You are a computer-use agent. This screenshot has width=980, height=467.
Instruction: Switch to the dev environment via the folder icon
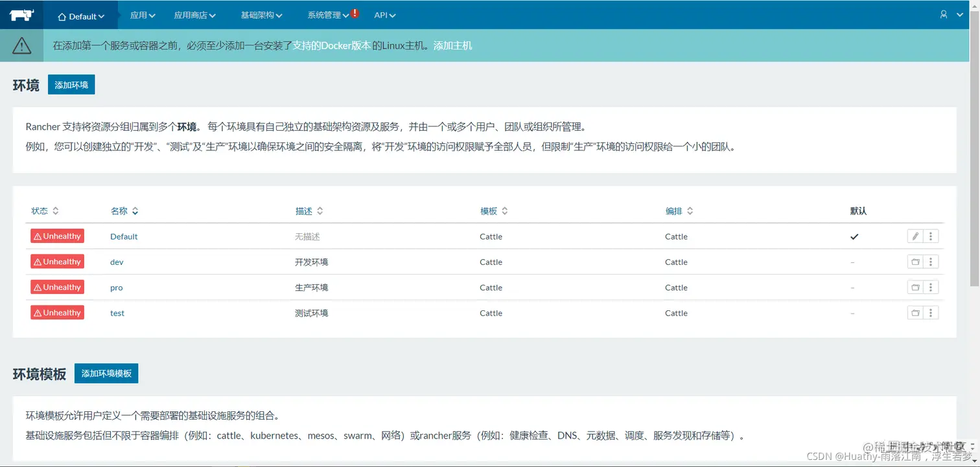(x=915, y=262)
